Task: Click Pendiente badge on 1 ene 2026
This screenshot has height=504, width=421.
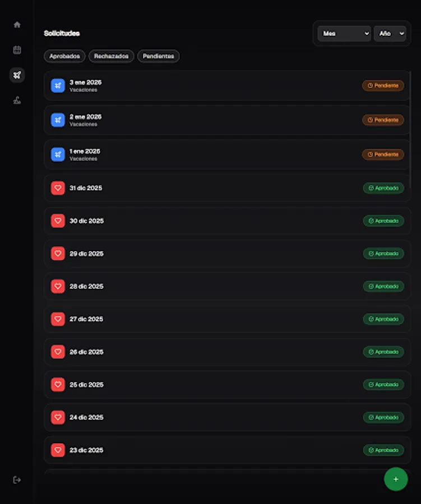Action: click(383, 155)
